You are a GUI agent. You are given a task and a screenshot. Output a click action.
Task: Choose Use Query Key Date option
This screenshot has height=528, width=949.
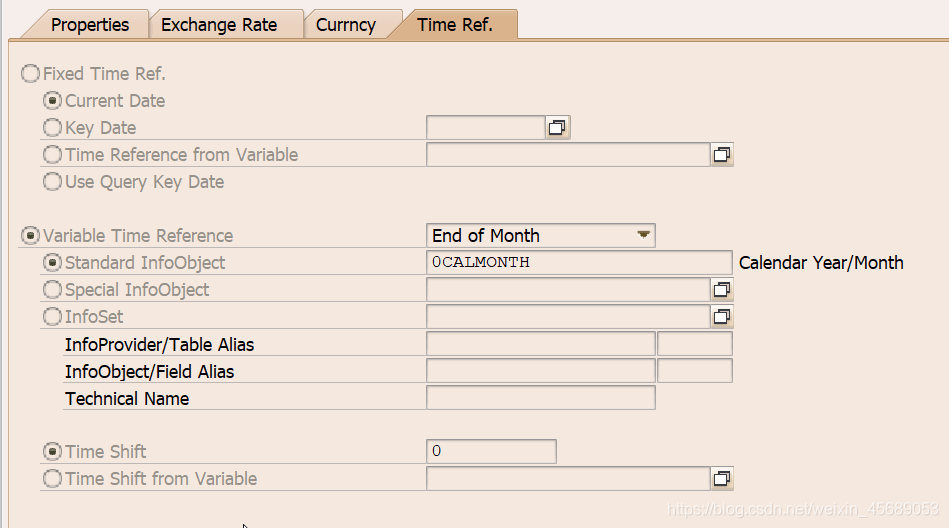pos(52,182)
